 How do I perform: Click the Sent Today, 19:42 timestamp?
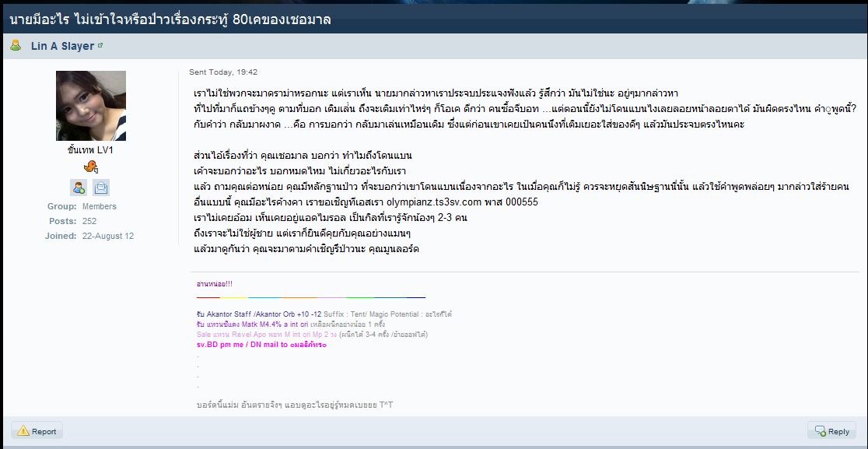pyautogui.click(x=223, y=72)
